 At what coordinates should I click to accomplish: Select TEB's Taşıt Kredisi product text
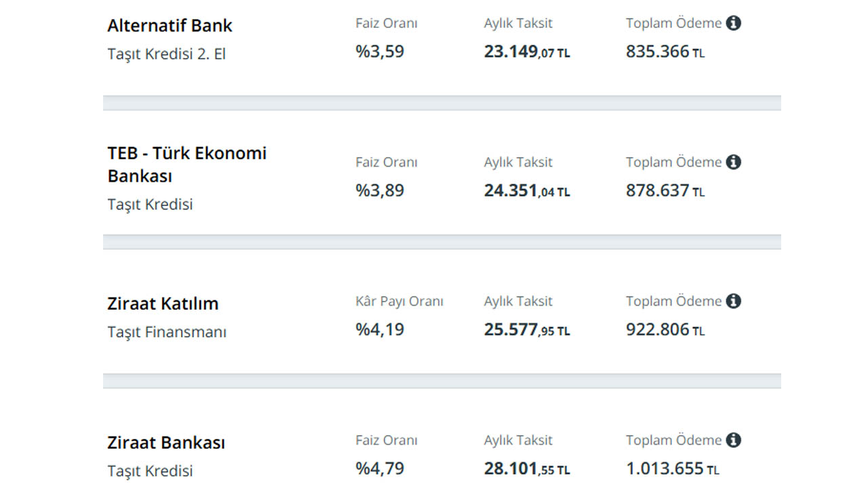tap(150, 204)
